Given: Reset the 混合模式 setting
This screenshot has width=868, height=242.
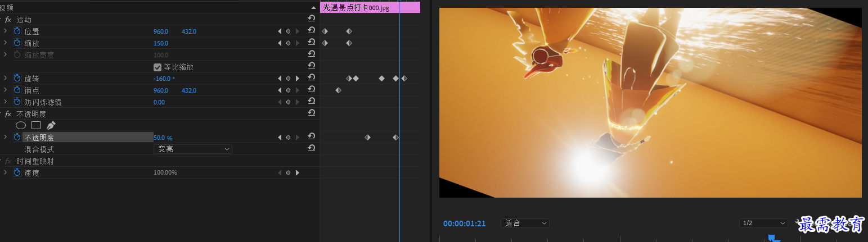Looking at the screenshot, I should pos(311,149).
